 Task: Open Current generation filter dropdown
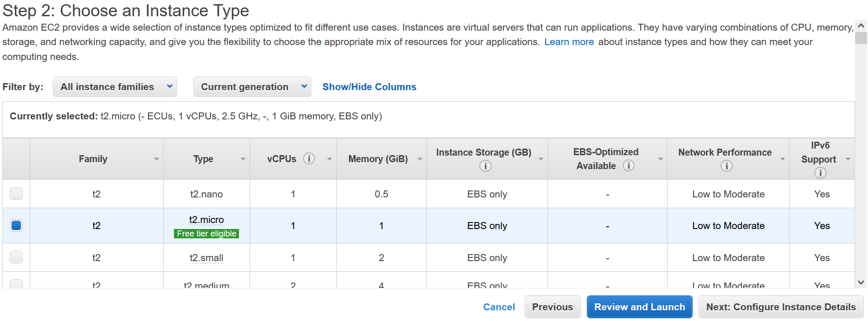[252, 87]
